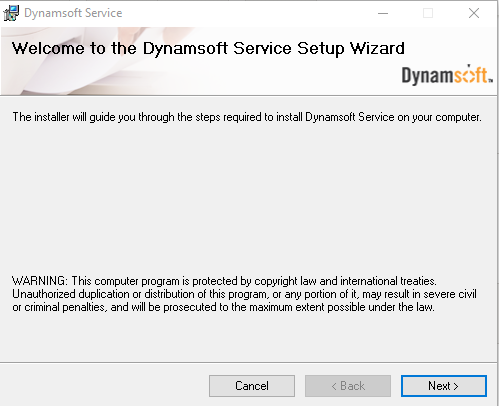Click the word Wizard in the heading
The width and height of the screenshot is (499, 406).
[x=377, y=48]
